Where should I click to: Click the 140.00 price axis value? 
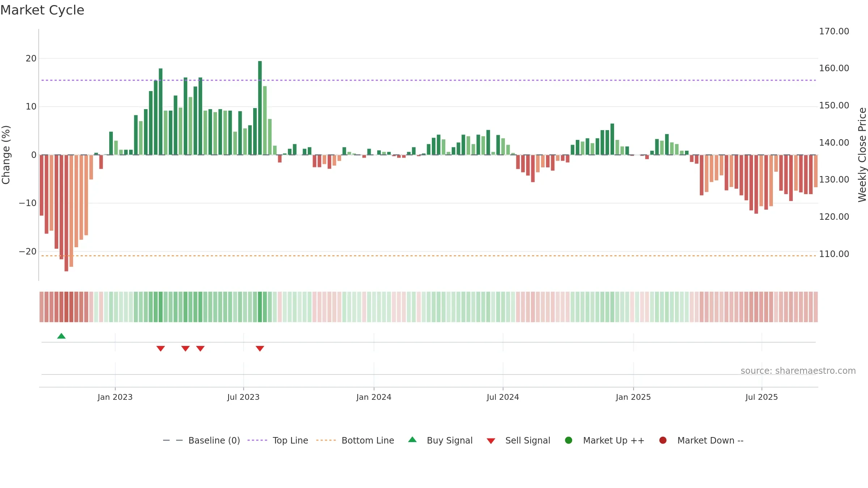coord(834,143)
